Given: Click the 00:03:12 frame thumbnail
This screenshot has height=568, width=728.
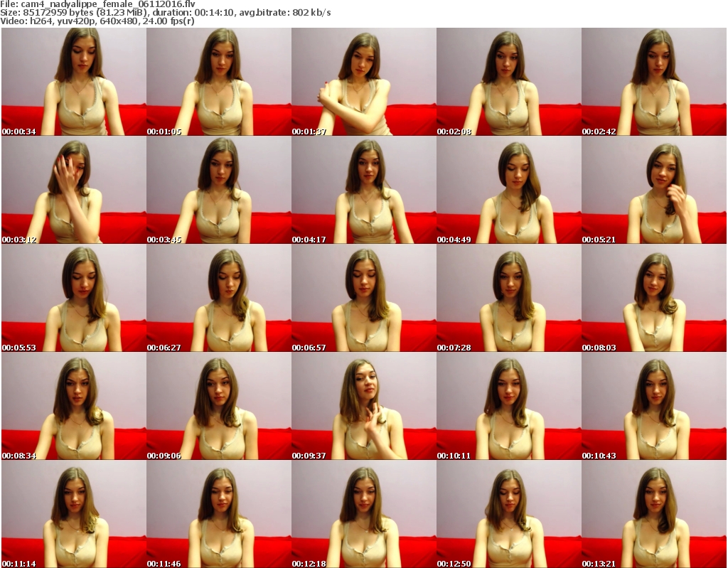Looking at the screenshot, I should [x=73, y=189].
